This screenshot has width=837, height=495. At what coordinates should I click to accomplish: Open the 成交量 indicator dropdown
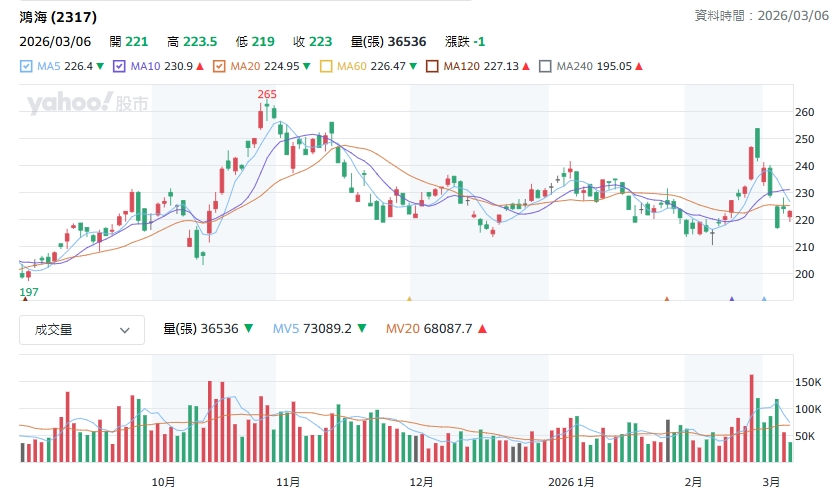[82, 329]
